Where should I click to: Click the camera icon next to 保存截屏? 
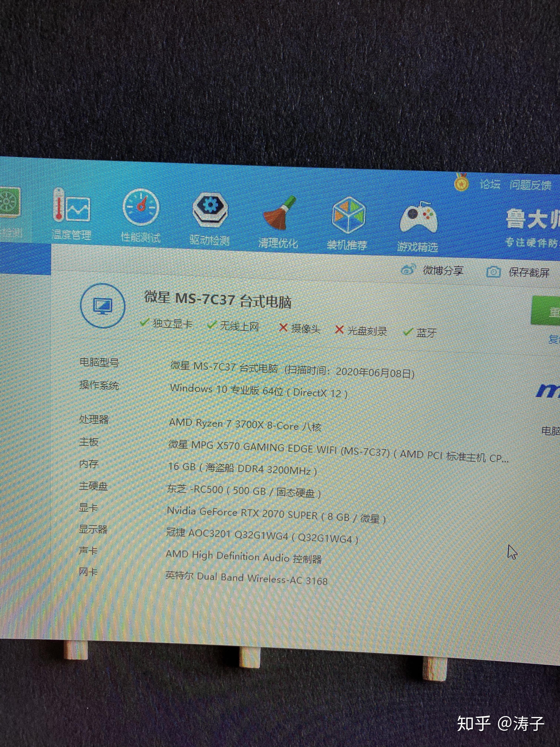(x=493, y=272)
